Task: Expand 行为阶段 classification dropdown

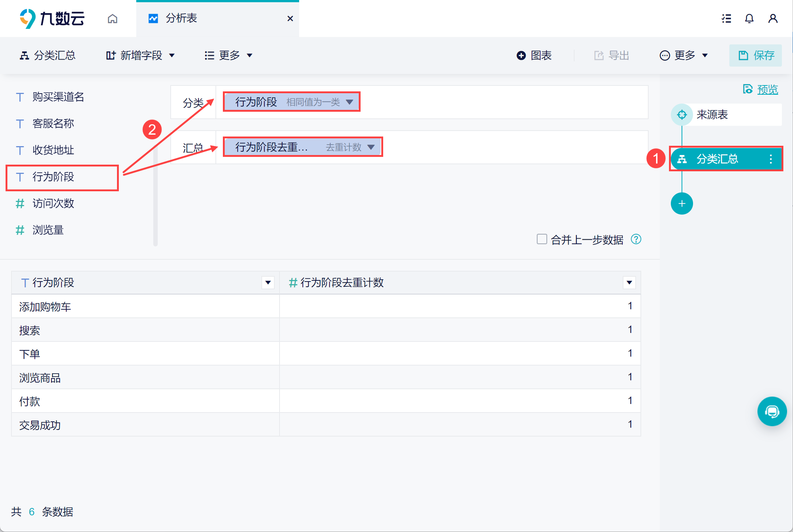Action: pos(349,102)
